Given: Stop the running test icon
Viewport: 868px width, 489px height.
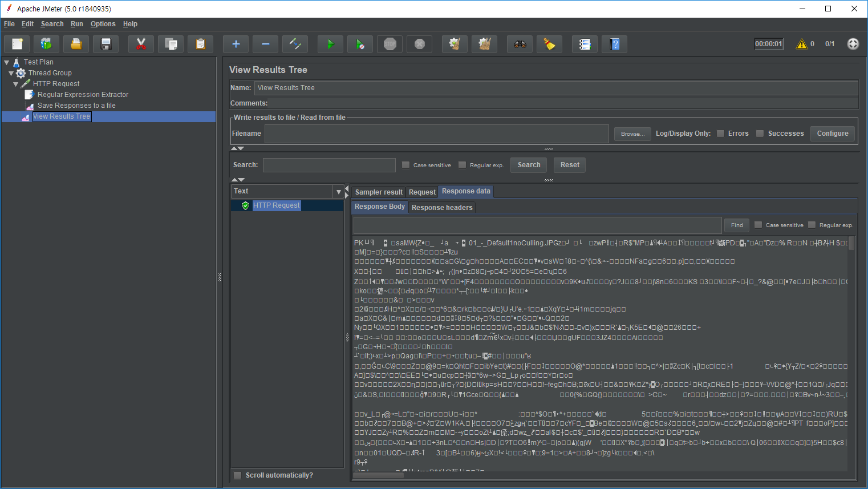Looking at the screenshot, I should point(390,44).
